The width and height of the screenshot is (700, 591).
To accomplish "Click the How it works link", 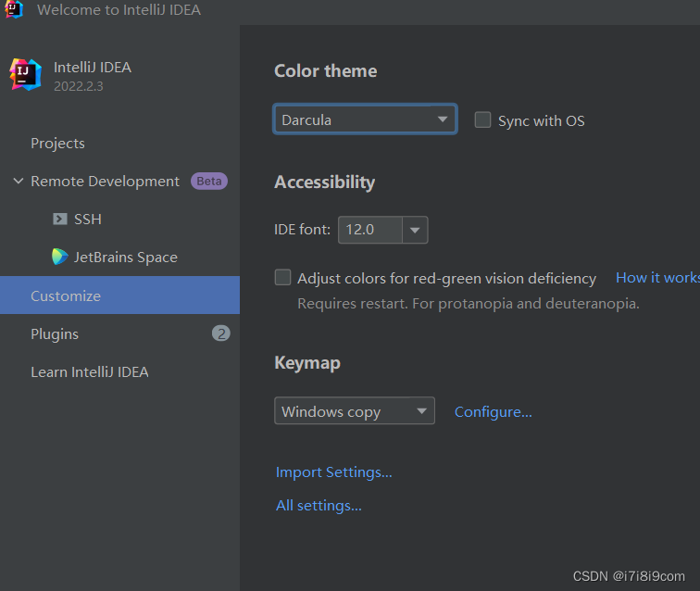I will tap(657, 278).
